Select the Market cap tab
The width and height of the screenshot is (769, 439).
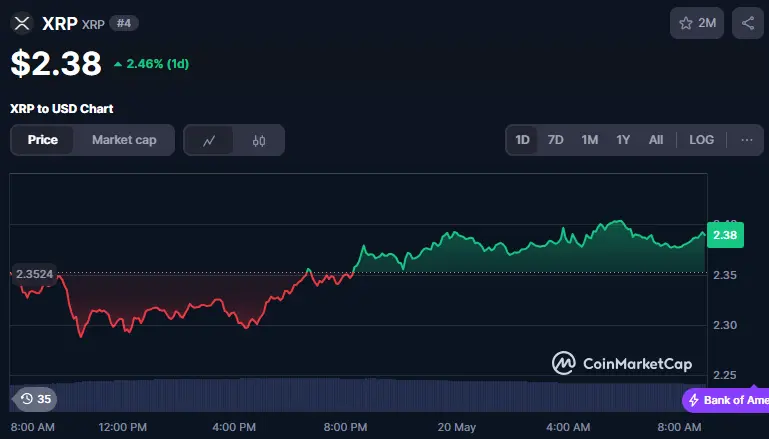(x=124, y=140)
